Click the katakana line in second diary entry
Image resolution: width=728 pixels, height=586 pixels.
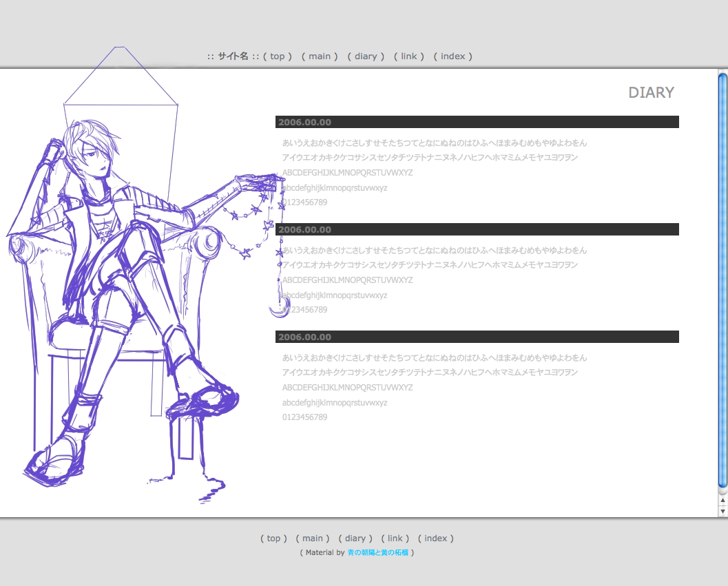click(x=430, y=264)
